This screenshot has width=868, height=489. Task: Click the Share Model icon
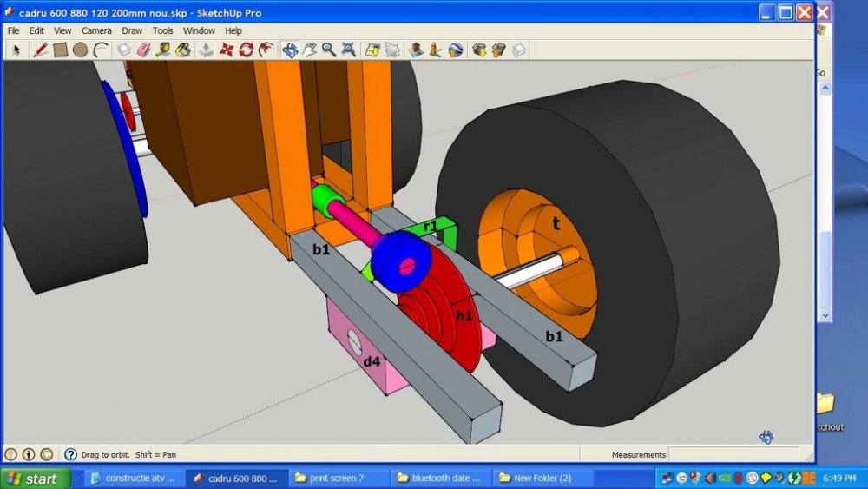(x=498, y=50)
